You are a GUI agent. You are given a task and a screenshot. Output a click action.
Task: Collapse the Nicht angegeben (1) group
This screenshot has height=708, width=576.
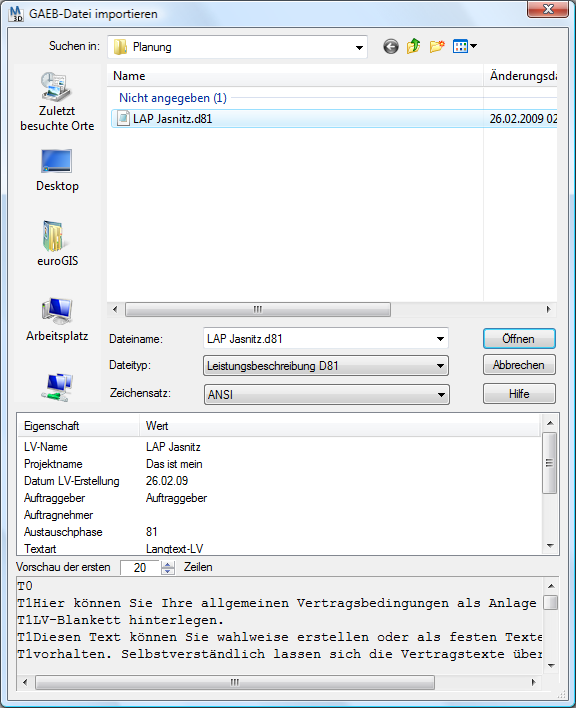[x=173, y=98]
